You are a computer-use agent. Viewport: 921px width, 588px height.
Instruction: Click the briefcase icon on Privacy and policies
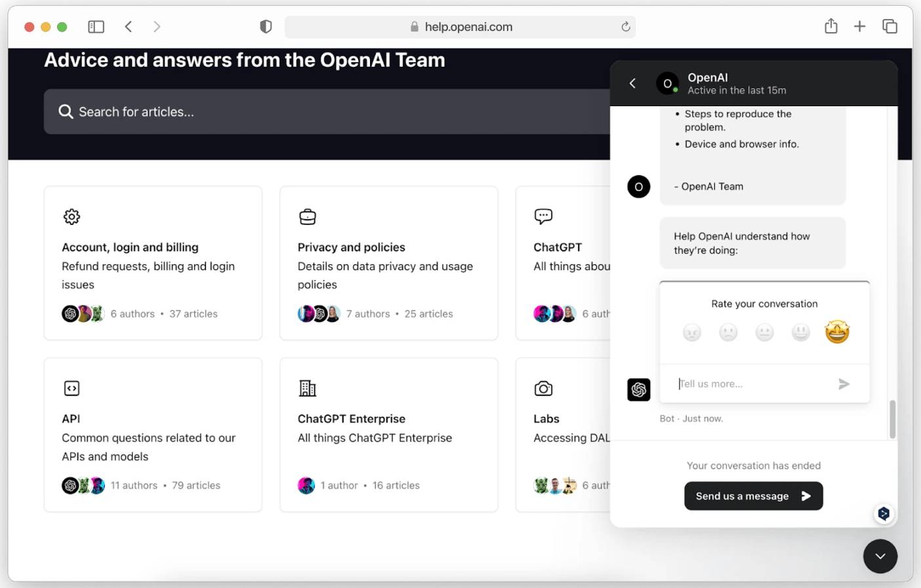click(x=307, y=216)
